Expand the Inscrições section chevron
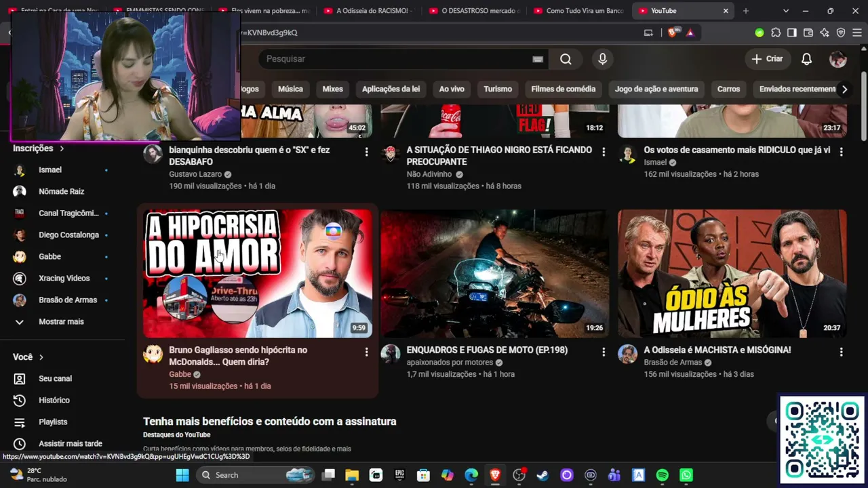Viewport: 868px width, 488px height. point(62,148)
